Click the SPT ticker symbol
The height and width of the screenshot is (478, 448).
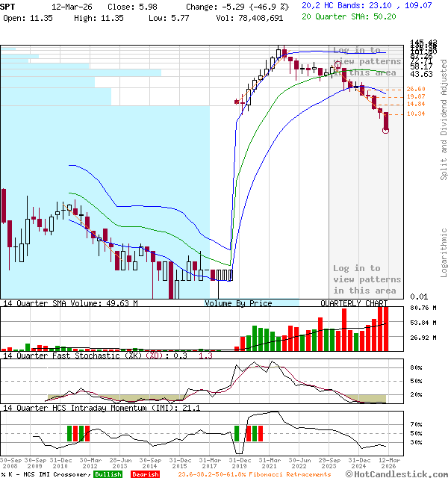click(8, 6)
